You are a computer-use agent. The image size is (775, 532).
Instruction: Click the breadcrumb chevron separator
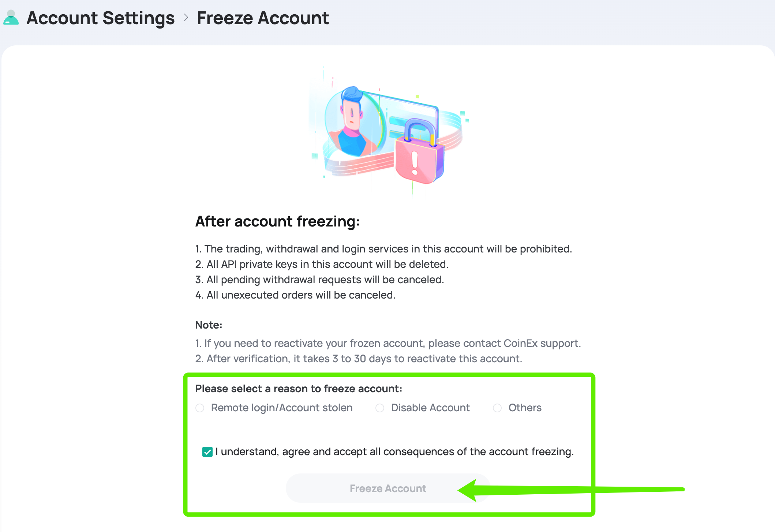pyautogui.click(x=186, y=18)
